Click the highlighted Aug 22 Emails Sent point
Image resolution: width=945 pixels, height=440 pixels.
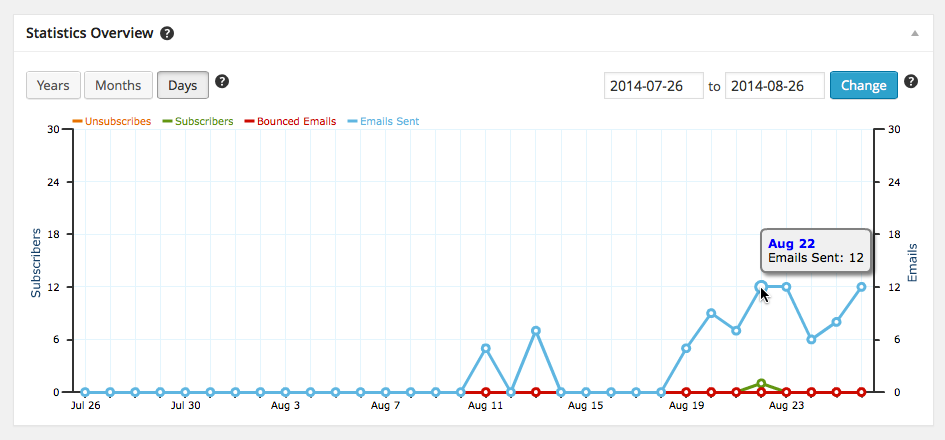pos(761,287)
